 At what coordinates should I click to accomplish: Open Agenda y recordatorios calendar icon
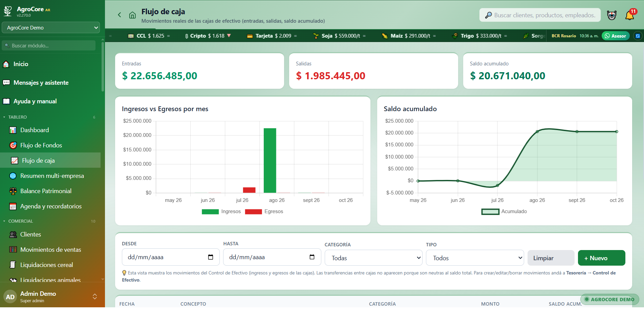coord(13,206)
